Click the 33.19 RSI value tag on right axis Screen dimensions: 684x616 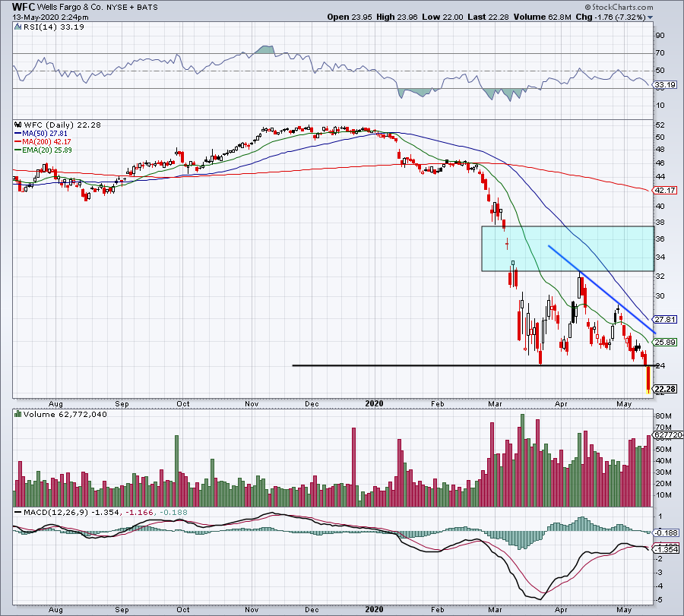click(665, 85)
